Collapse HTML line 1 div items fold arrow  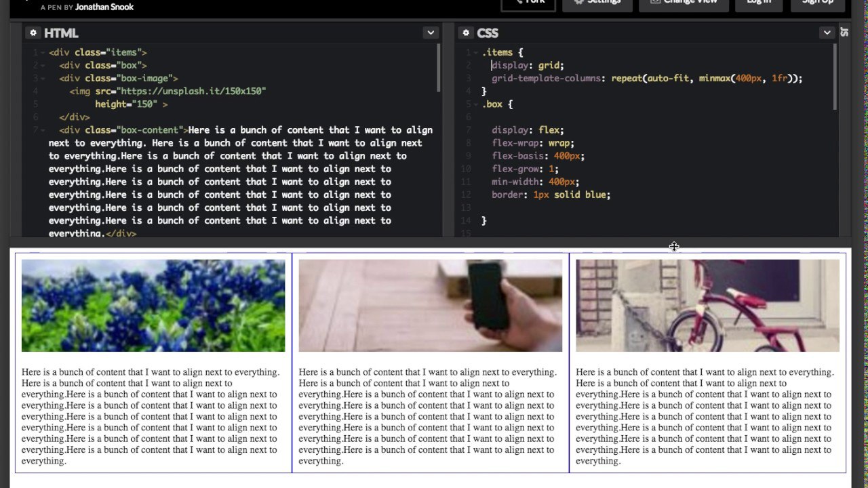pos(43,53)
